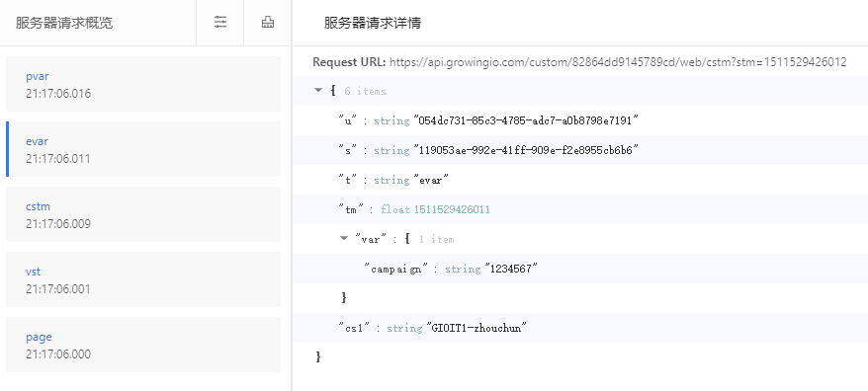Open the cstm request entry
This screenshot has height=391, width=868.
[x=143, y=214]
